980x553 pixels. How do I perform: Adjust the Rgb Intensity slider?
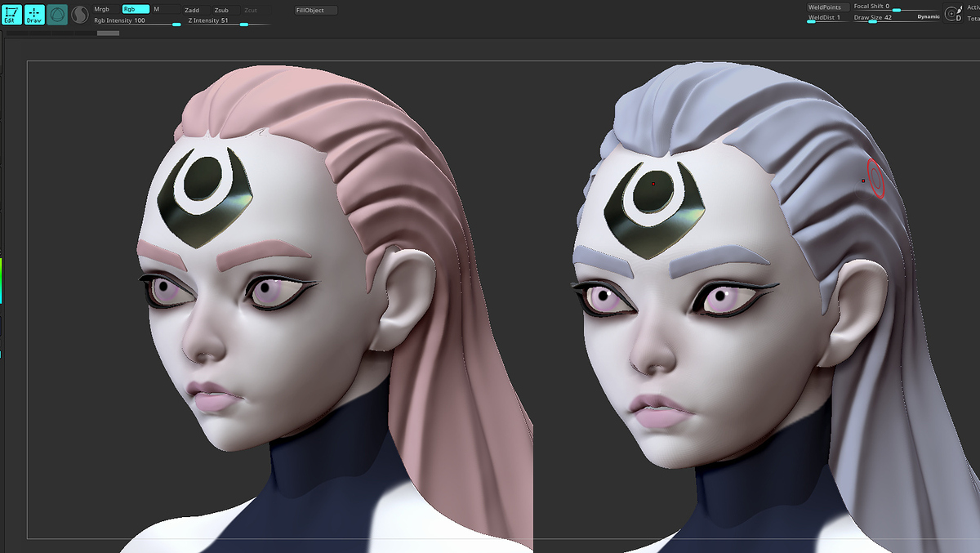coord(137,20)
